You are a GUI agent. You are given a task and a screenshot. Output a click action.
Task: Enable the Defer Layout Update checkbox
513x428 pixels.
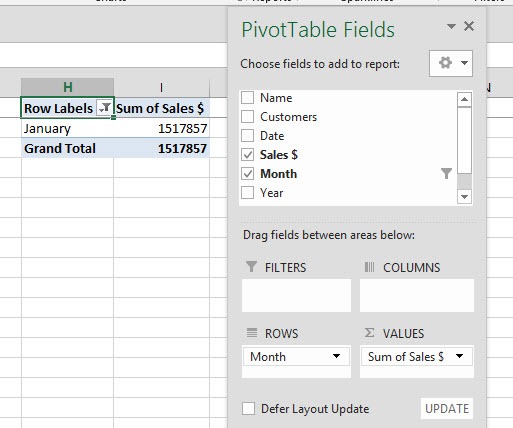(x=248, y=408)
